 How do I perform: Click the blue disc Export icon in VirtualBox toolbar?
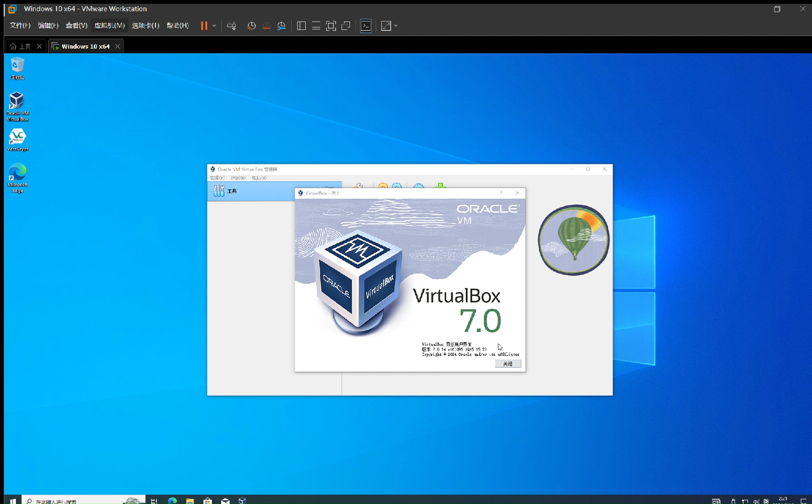click(x=397, y=185)
